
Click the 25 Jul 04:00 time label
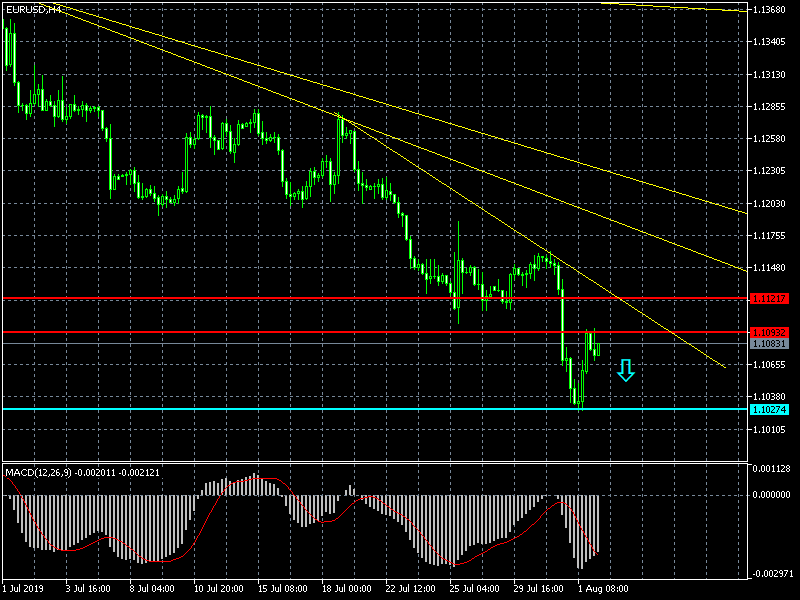[474, 589]
